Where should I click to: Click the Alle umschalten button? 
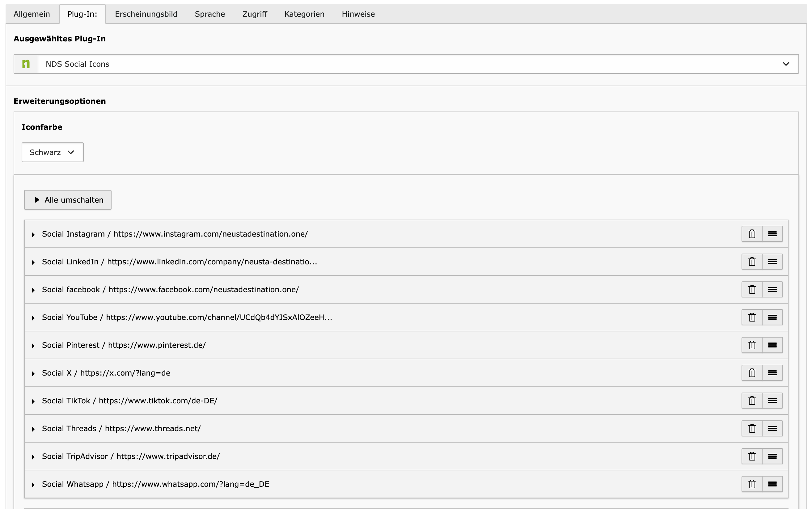tap(68, 200)
